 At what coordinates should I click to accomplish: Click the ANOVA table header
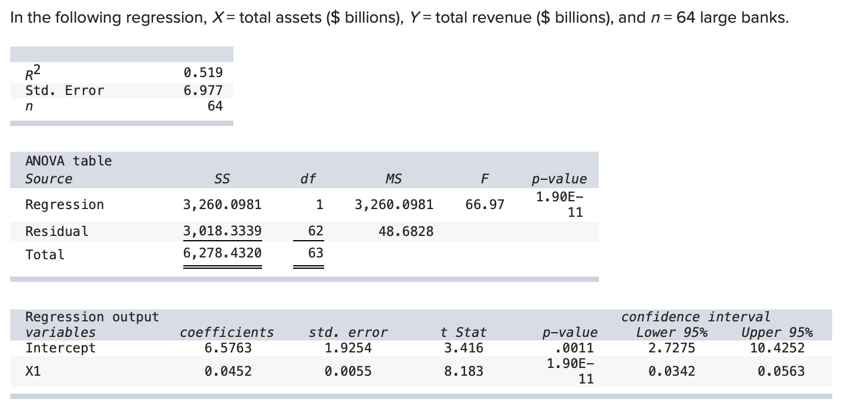68,160
